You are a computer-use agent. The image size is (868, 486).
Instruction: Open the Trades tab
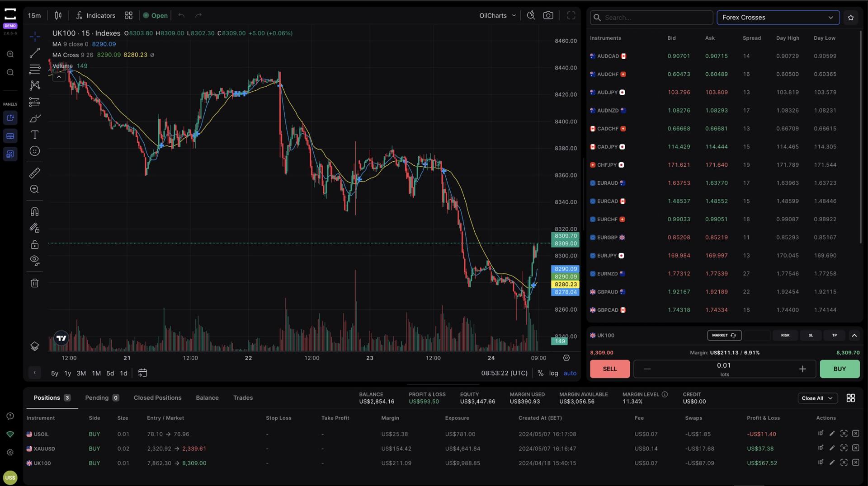click(243, 397)
